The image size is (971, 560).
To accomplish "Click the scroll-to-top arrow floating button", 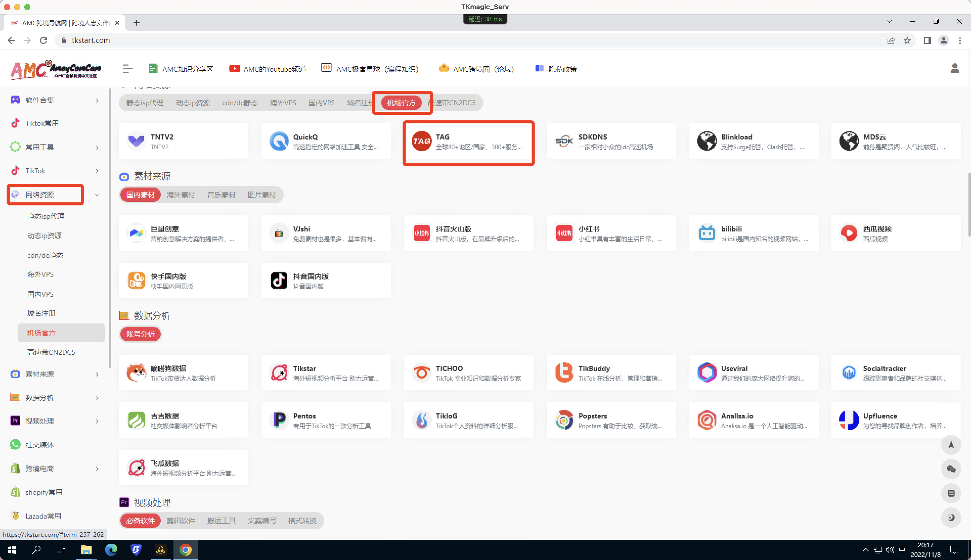I will click(951, 445).
